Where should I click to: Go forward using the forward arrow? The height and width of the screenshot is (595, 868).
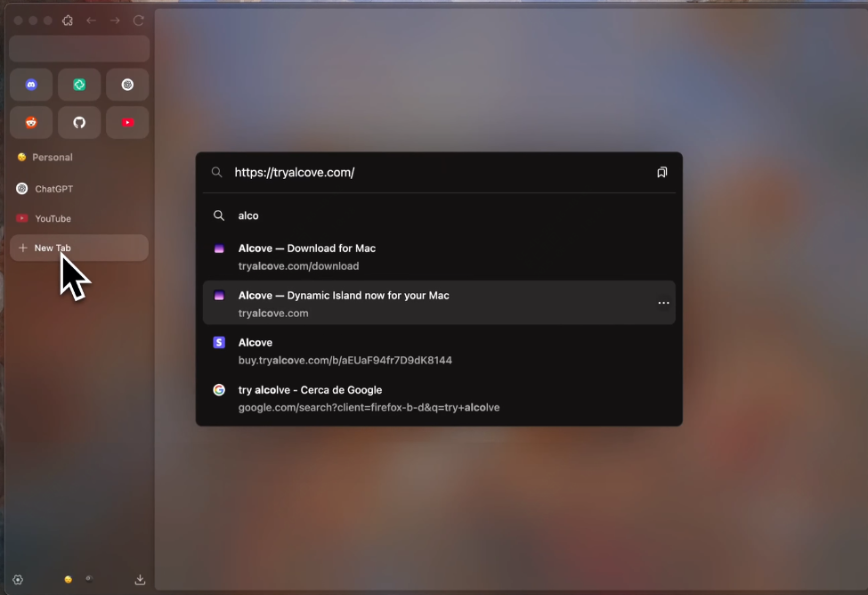tap(115, 20)
